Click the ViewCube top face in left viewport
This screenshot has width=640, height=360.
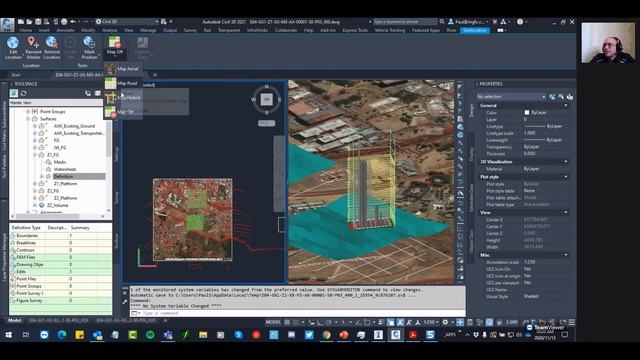[x=267, y=99]
